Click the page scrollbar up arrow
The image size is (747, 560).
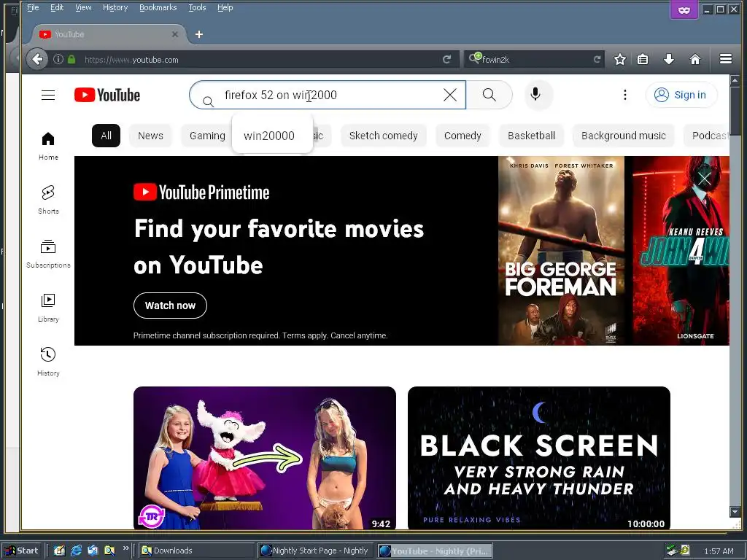click(735, 80)
